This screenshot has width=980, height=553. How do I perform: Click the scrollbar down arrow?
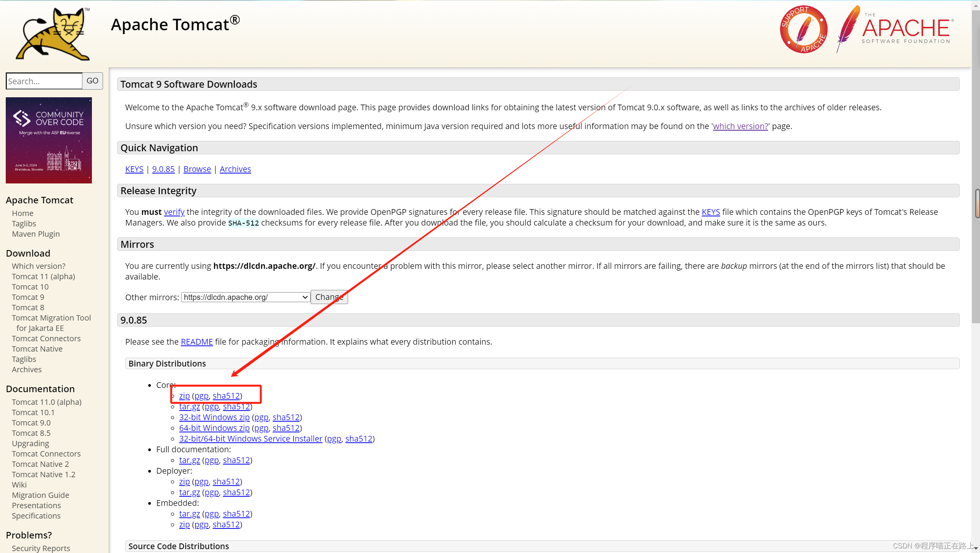click(976, 548)
